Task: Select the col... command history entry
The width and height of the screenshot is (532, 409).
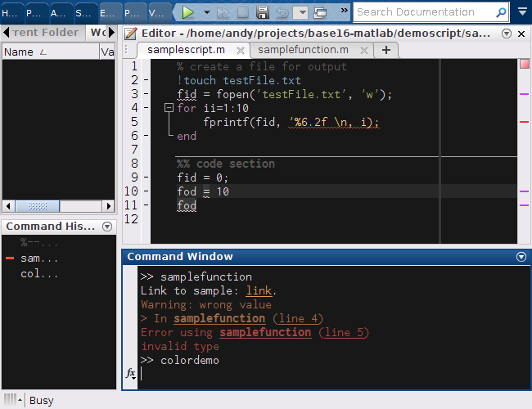Action: click(39, 274)
